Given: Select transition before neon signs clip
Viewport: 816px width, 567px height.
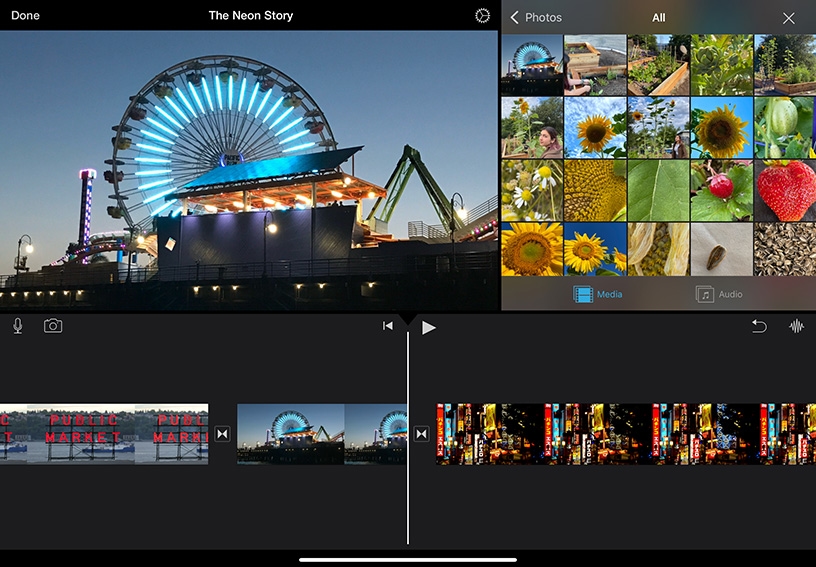Looking at the screenshot, I should (422, 434).
